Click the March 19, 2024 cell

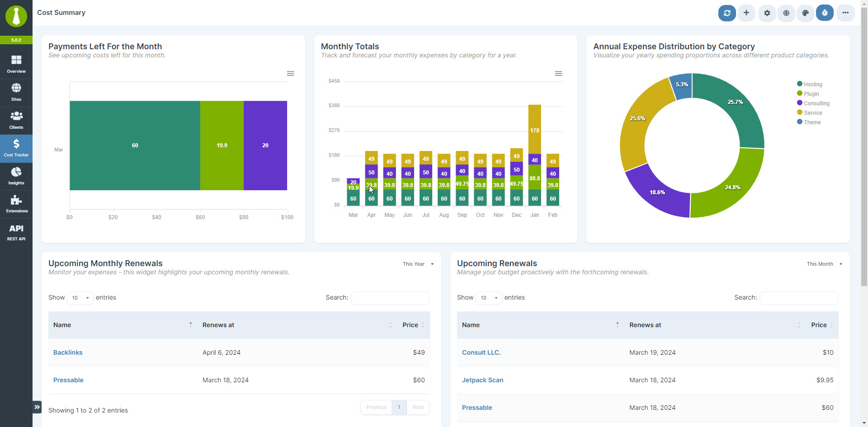(652, 352)
